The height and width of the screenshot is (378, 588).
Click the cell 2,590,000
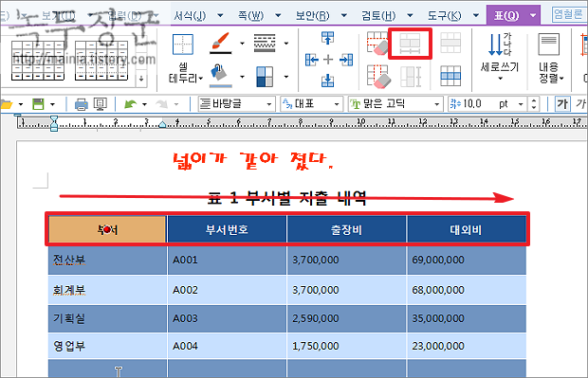(x=346, y=318)
